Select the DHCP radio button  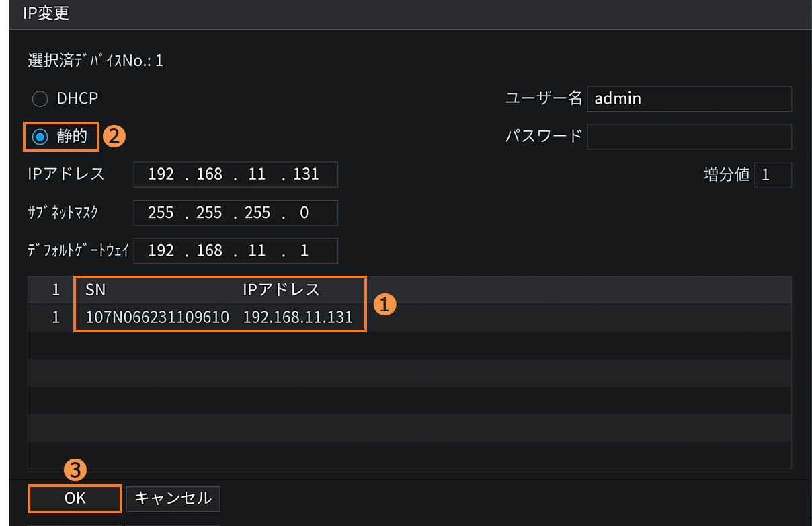pyautogui.click(x=40, y=99)
